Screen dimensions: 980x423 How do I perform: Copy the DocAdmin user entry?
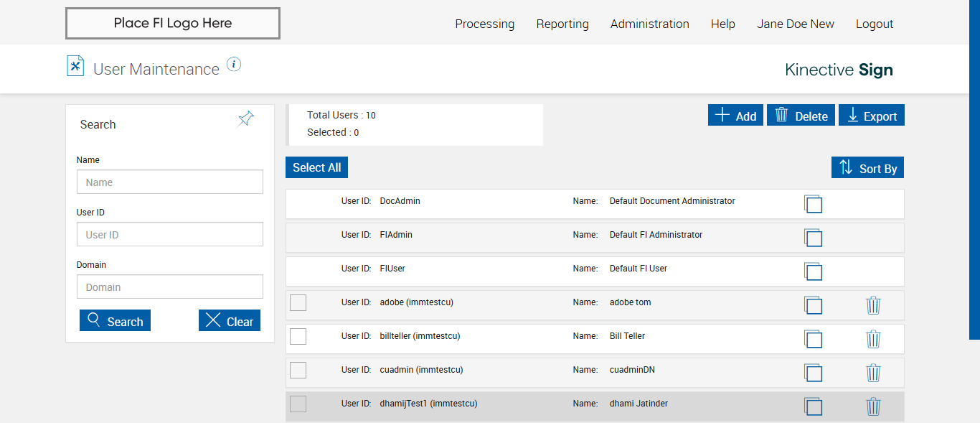click(x=813, y=204)
